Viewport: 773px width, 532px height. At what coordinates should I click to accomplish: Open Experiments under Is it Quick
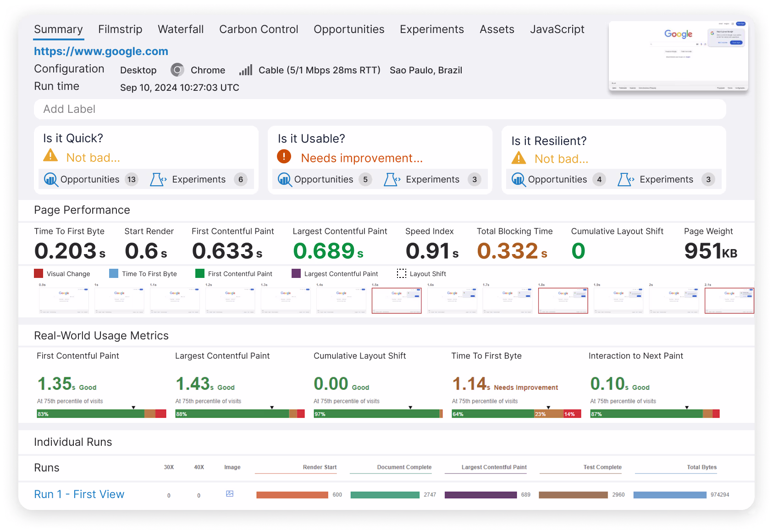(x=199, y=179)
